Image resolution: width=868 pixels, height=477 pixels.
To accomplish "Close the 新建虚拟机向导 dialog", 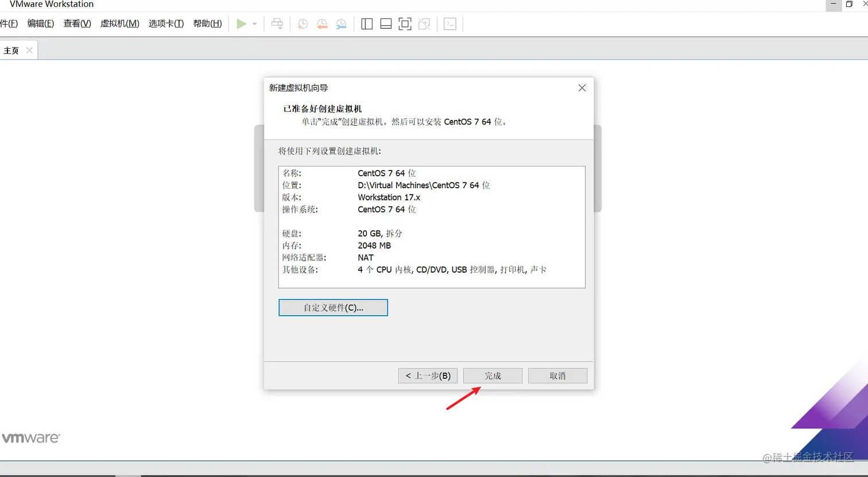I will tap(582, 88).
